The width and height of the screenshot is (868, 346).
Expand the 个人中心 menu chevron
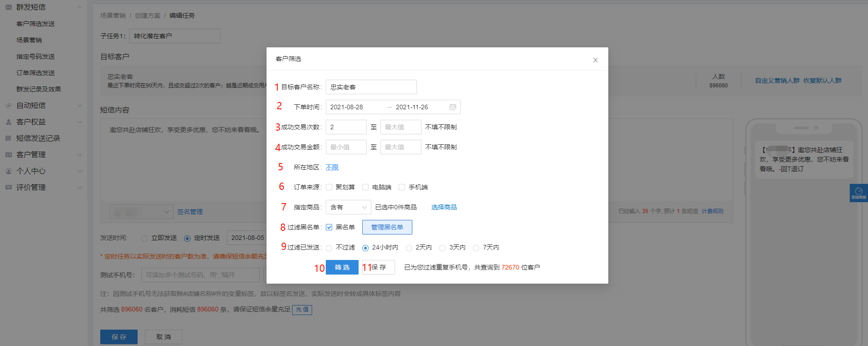(80, 171)
